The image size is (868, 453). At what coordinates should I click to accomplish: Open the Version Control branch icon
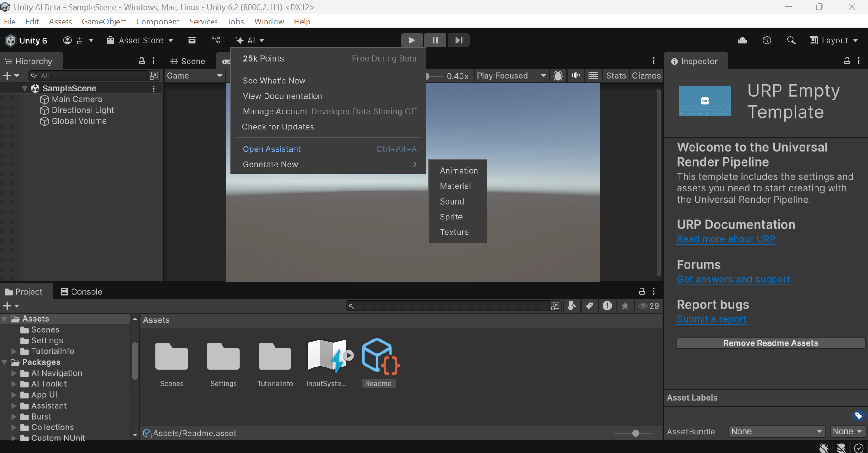pyautogui.click(x=216, y=40)
